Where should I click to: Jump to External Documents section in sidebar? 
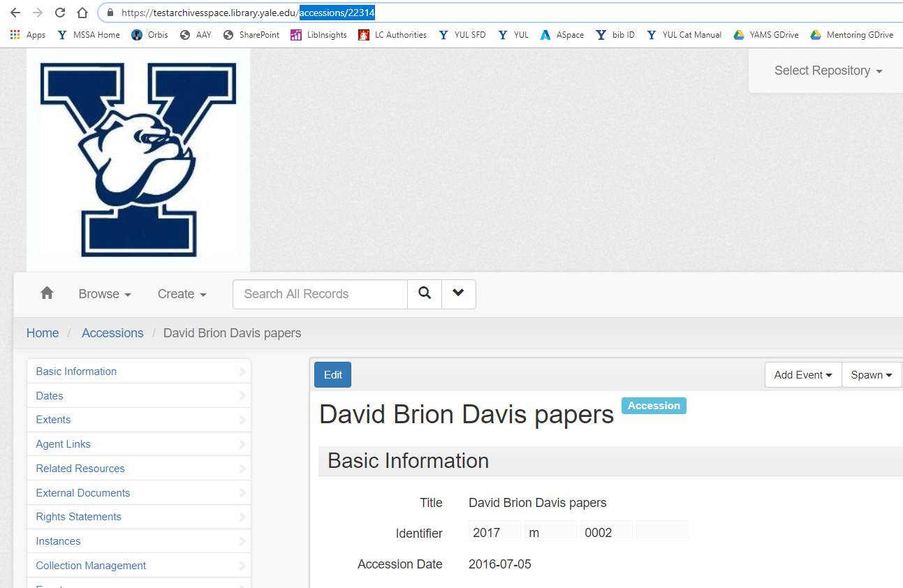pyautogui.click(x=138, y=493)
